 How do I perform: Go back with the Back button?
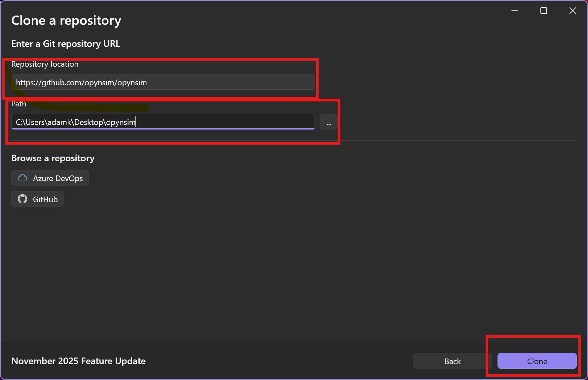pyautogui.click(x=452, y=361)
